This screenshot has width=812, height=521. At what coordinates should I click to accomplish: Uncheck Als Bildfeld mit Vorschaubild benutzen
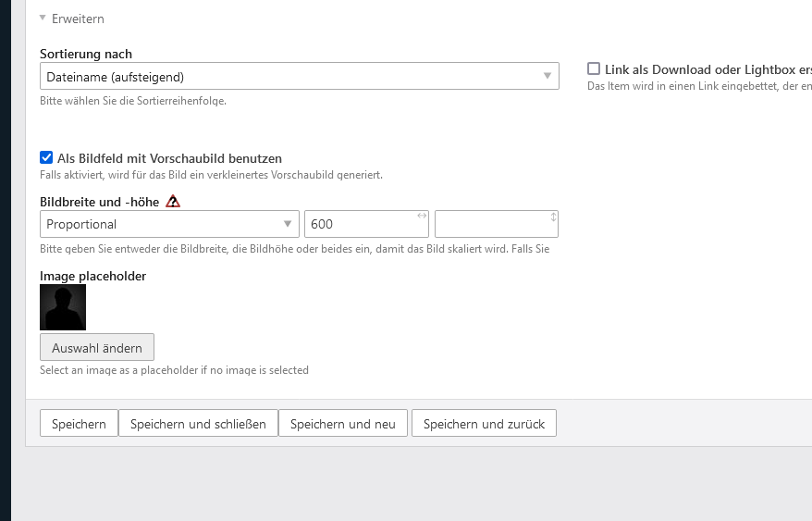tap(46, 158)
